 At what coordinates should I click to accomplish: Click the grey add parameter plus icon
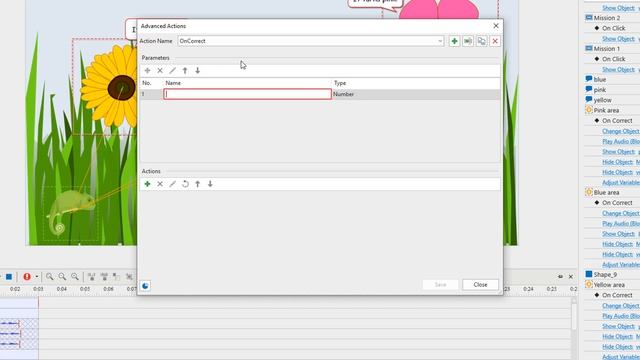(x=147, y=71)
